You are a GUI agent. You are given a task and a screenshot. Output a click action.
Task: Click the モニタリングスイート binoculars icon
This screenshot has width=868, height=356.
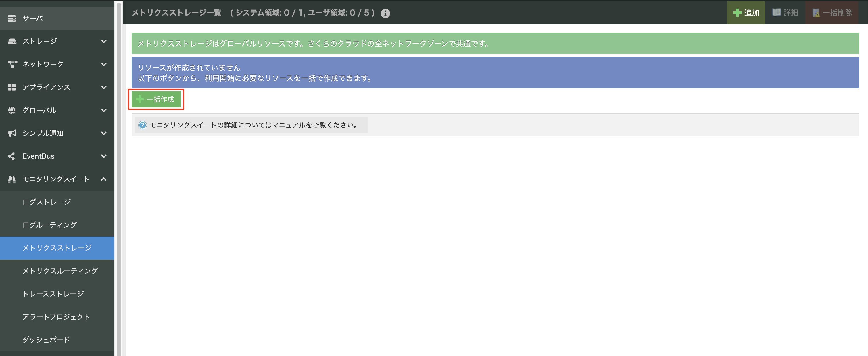12,179
